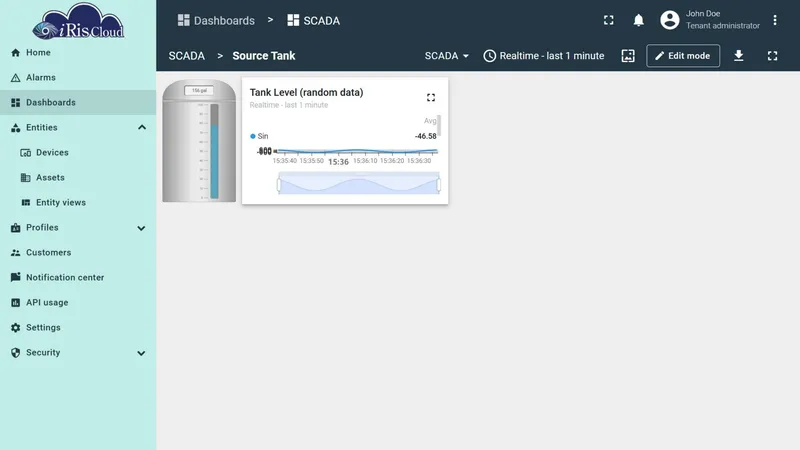Click the 15:36 time axis label
Screen dimensions: 800x450
click(338, 162)
